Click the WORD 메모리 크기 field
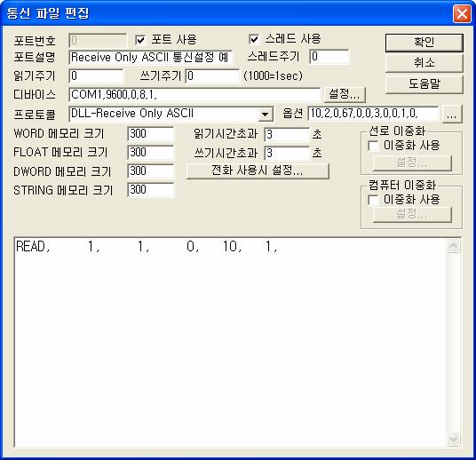 (151, 134)
